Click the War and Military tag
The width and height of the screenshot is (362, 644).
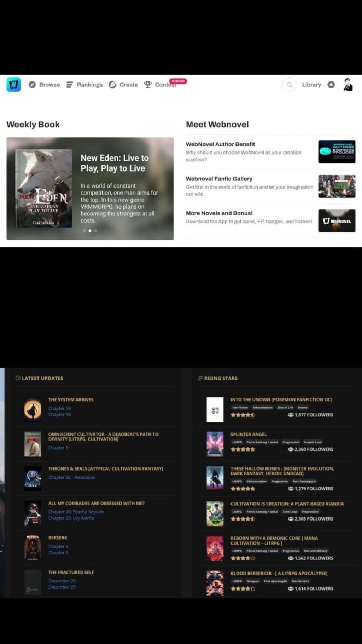click(x=315, y=551)
